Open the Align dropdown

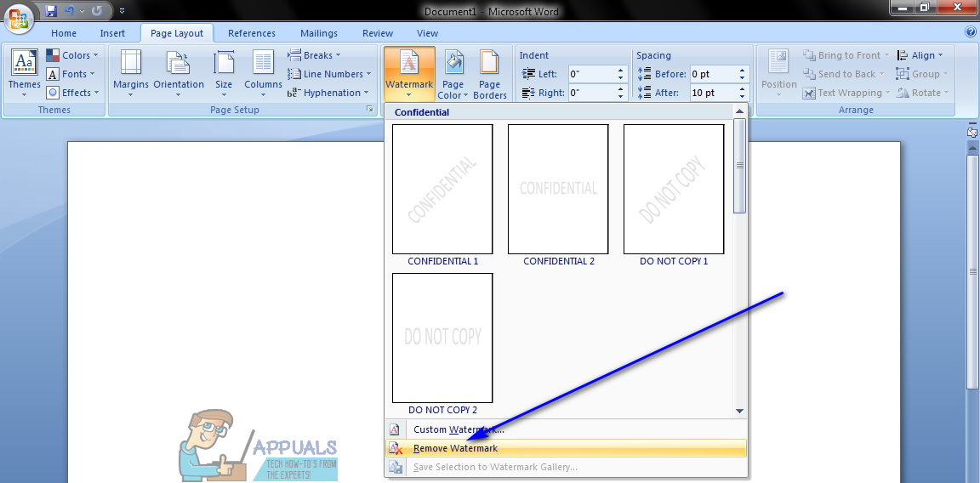tap(918, 55)
